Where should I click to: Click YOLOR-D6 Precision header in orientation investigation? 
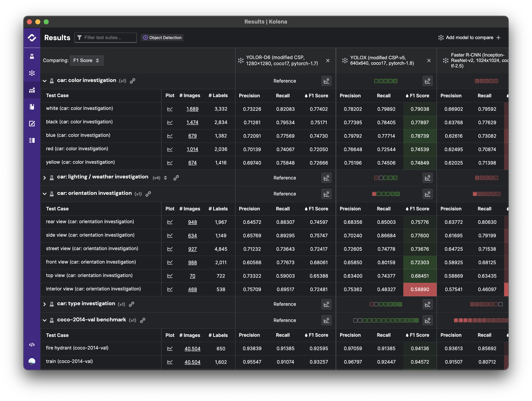click(249, 209)
